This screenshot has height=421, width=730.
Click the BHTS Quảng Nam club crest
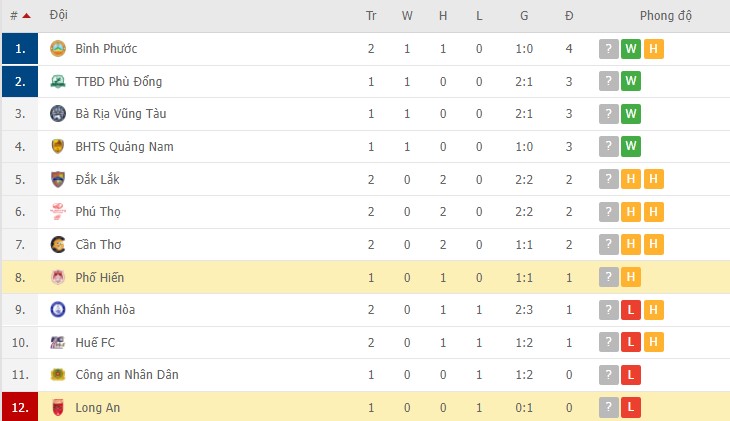click(57, 147)
